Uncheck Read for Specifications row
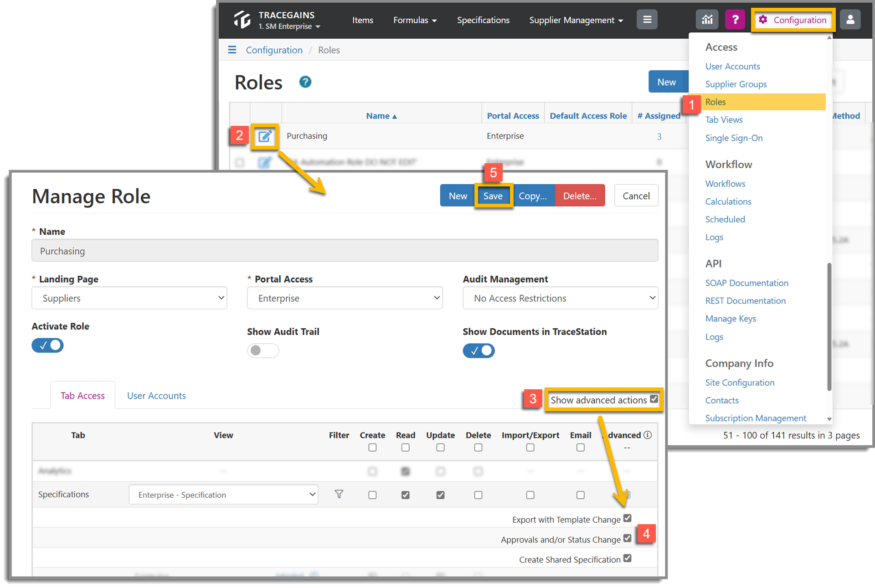Image resolution: width=875 pixels, height=588 pixels. pos(405,495)
